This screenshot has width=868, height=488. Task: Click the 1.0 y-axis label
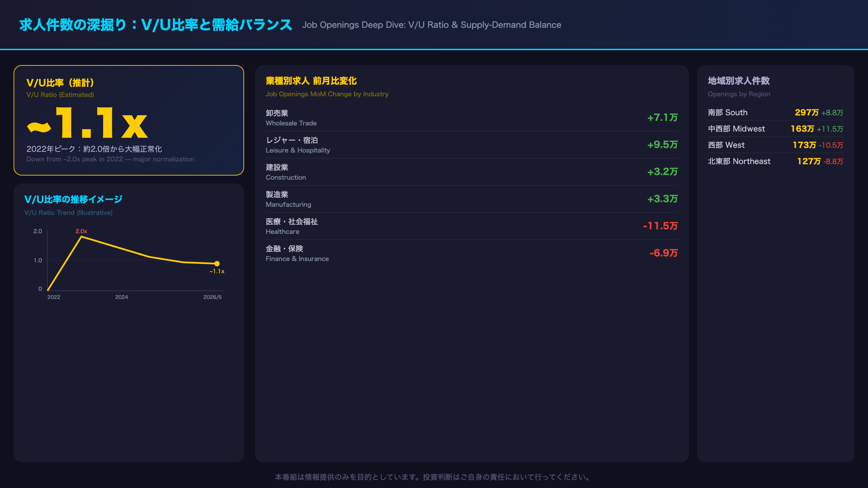pos(38,261)
